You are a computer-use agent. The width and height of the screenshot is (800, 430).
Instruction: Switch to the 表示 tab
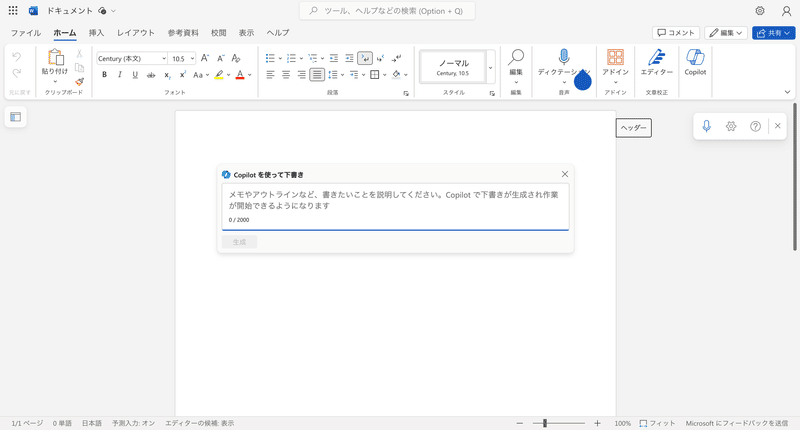tap(246, 33)
